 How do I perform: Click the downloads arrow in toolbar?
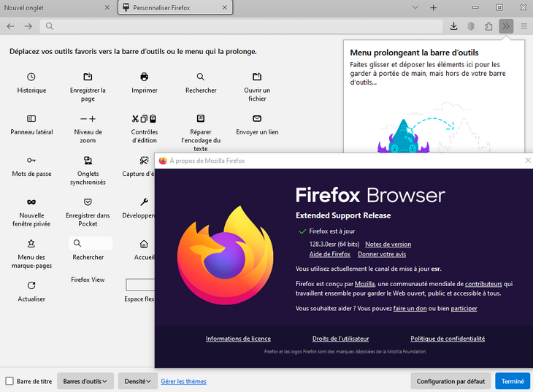[453, 26]
